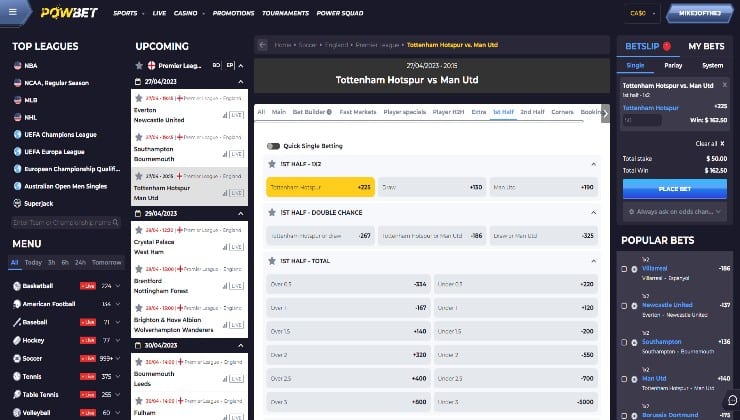Select Under 2.5 at -700
The height and width of the screenshot is (420, 740).
pyautogui.click(x=516, y=378)
